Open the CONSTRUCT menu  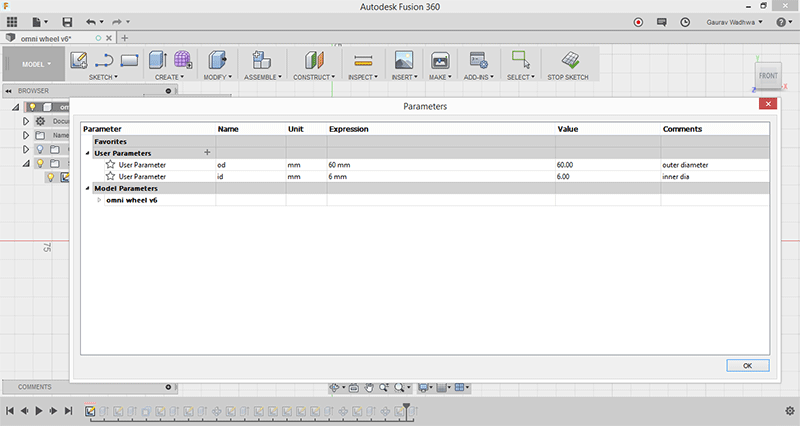tap(314, 77)
